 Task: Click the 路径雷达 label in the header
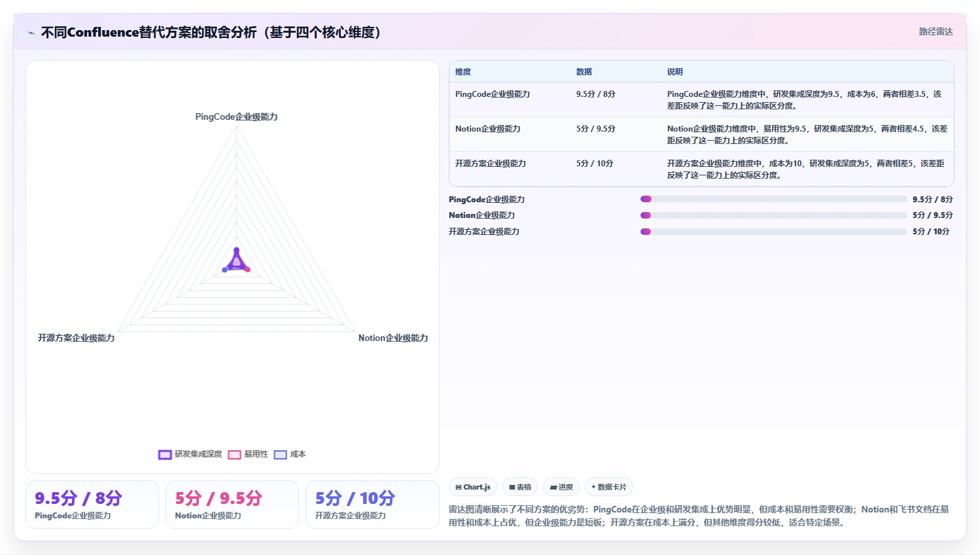pos(936,31)
